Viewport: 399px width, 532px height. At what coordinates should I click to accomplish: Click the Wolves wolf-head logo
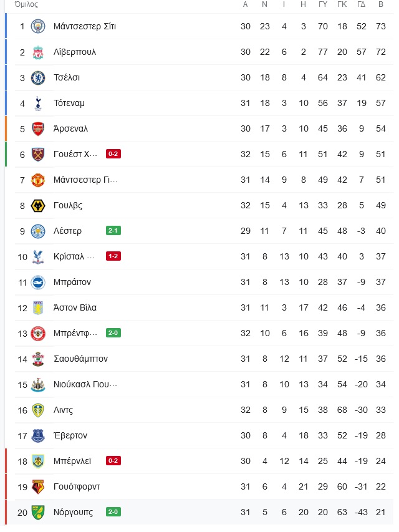click(38, 206)
